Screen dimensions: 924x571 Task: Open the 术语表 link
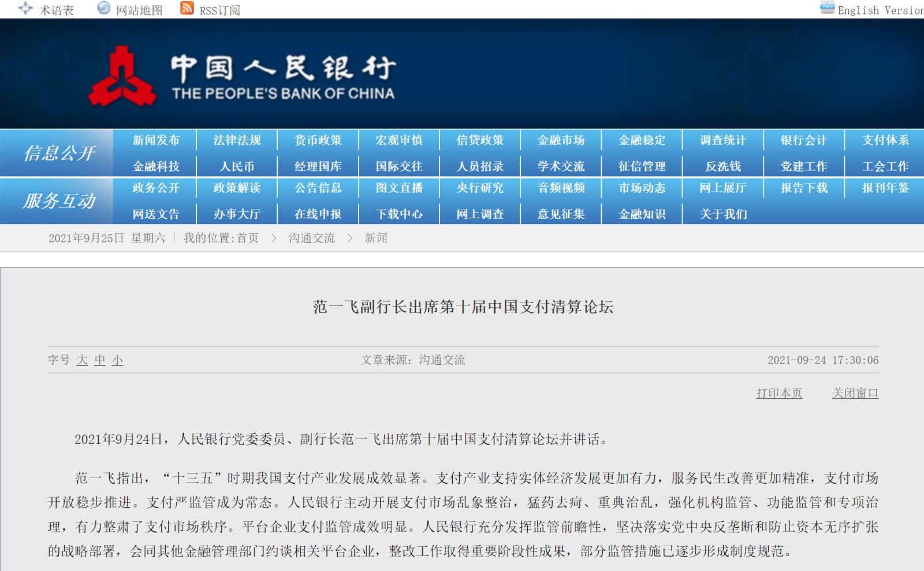coord(57,10)
